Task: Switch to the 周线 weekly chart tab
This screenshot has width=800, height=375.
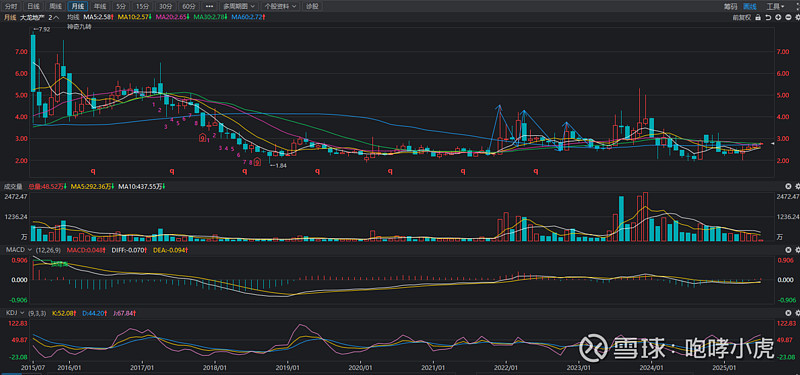Action: tap(56, 6)
